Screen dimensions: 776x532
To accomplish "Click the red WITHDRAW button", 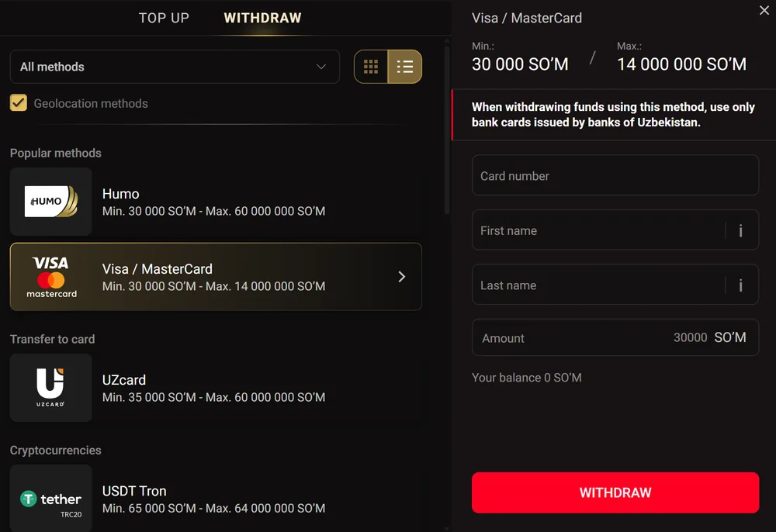I will pos(615,492).
